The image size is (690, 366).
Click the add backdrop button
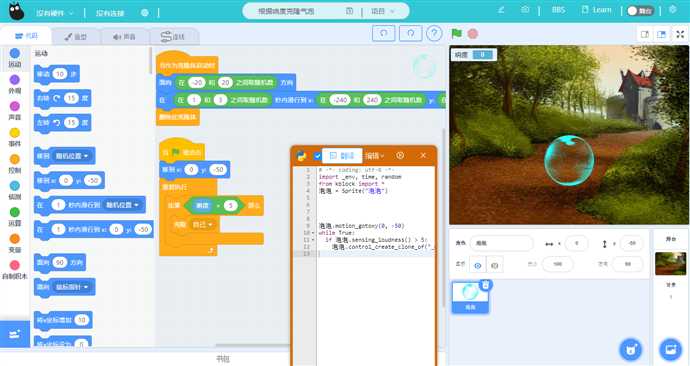click(x=670, y=350)
